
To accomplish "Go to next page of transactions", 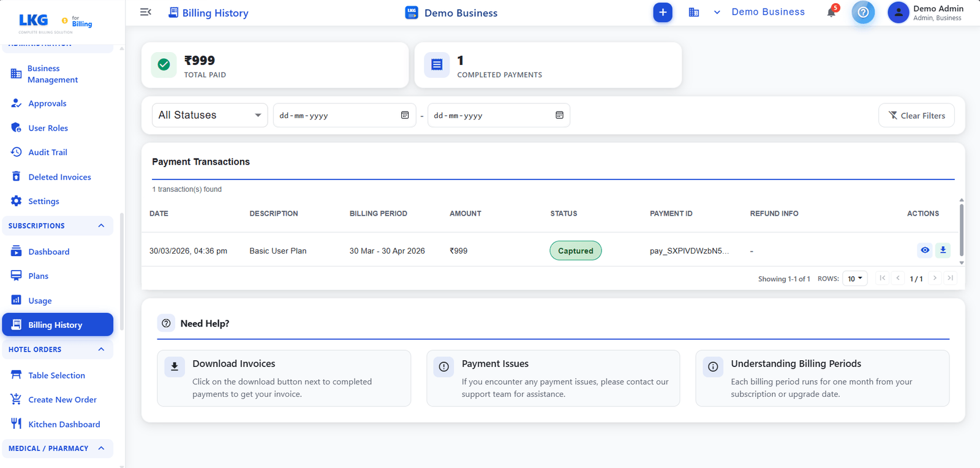I will tap(935, 278).
